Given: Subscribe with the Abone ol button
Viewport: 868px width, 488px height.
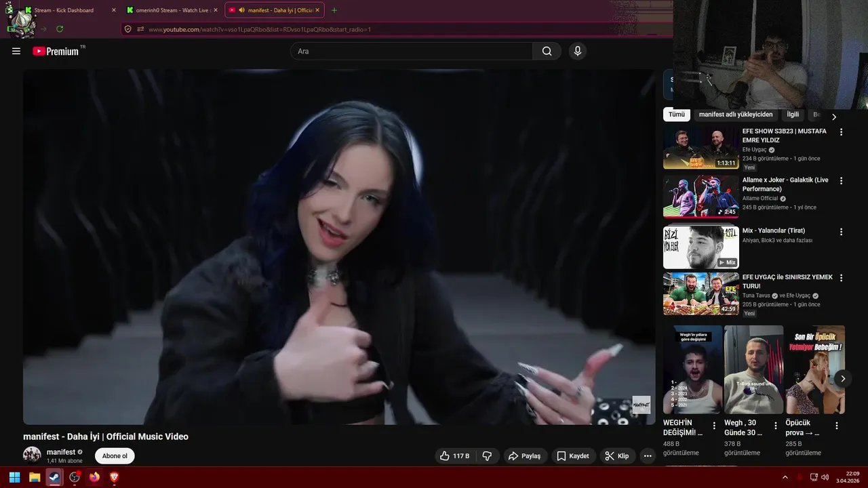Looking at the screenshot, I should [x=115, y=456].
